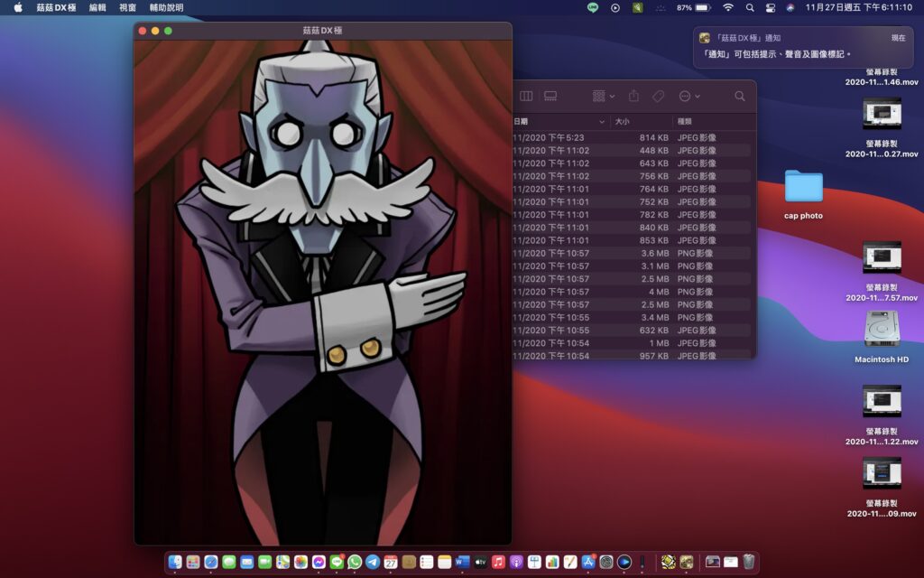The image size is (924, 578).
Task: Select the 2020-11....09.mov desktop file
Action: [x=882, y=487]
